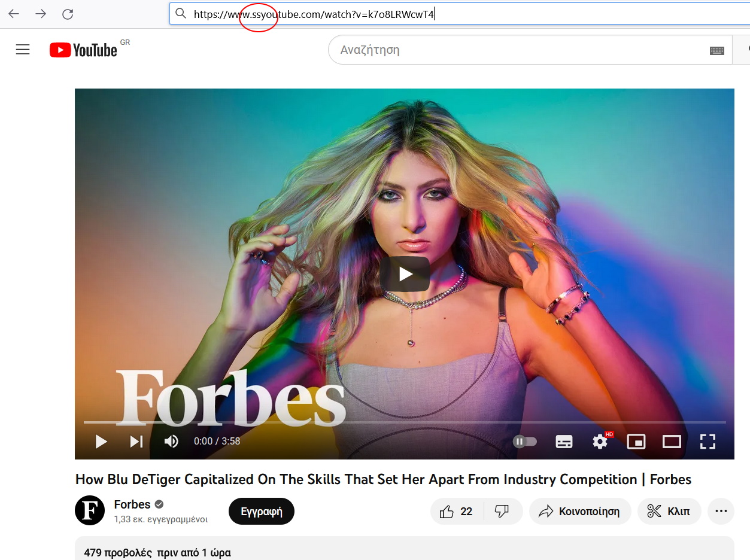The width and height of the screenshot is (750, 560).
Task: Open the Forbes channel avatar
Action: (x=90, y=510)
